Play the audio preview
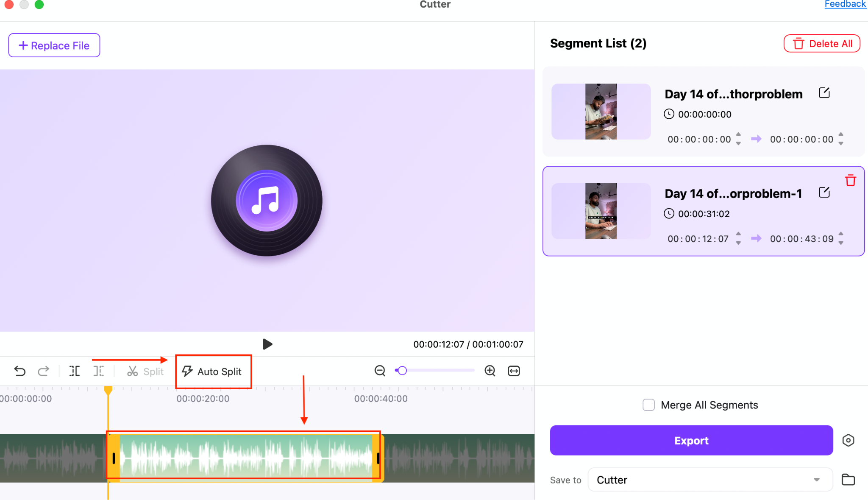This screenshot has height=500, width=868. 267,344
